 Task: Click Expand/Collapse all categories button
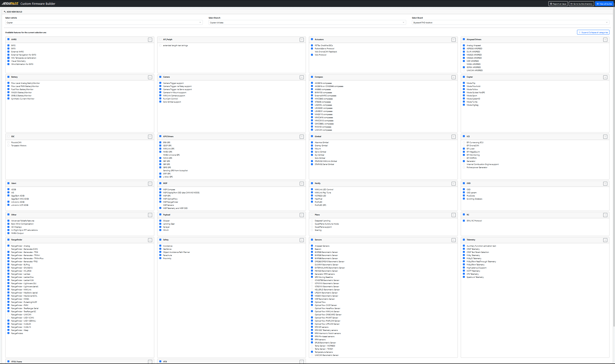[x=593, y=32]
